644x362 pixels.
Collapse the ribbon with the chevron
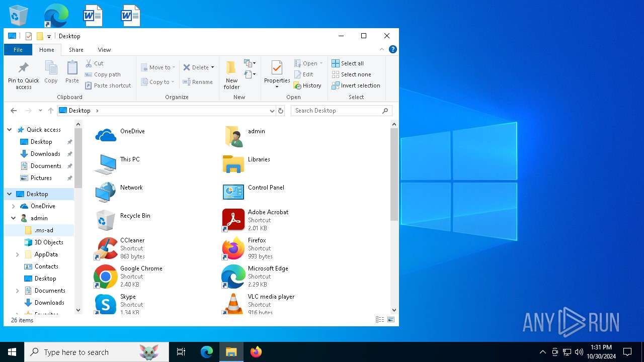pyautogui.click(x=382, y=49)
